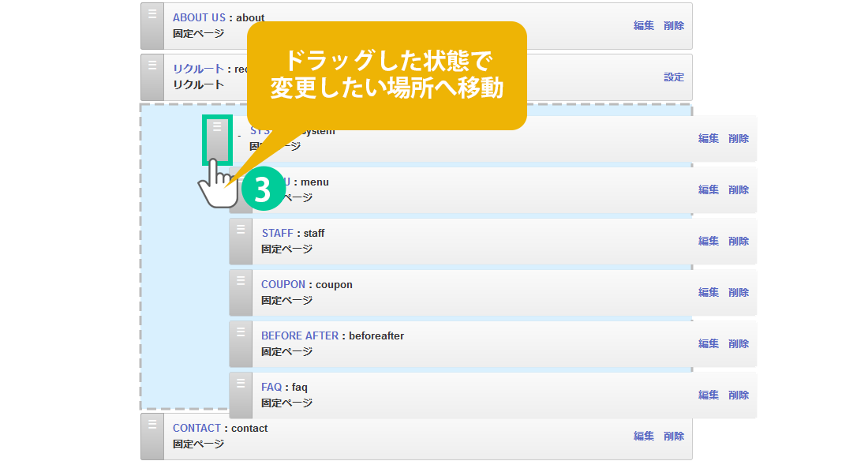Open the COUPON page title link
Viewport: 868px width, 461px height.
pos(282,284)
